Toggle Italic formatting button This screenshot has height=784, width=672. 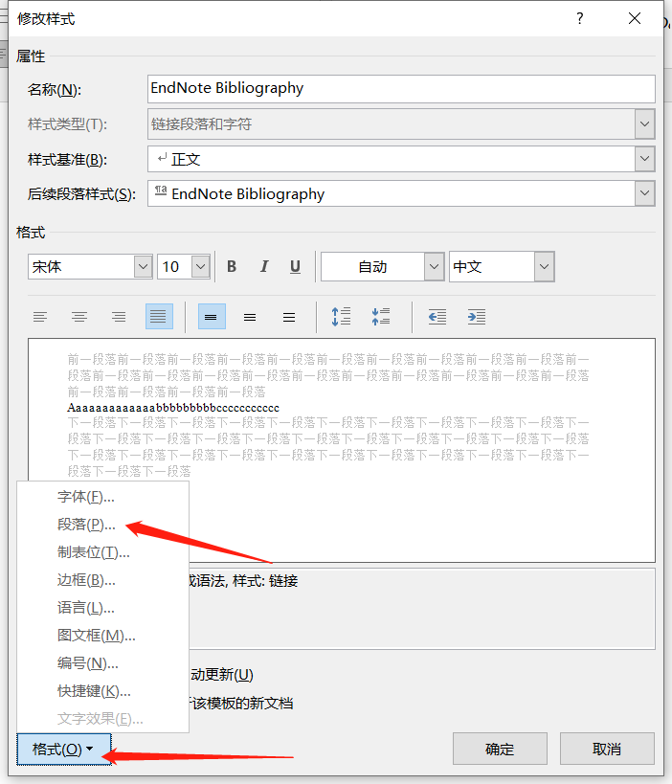point(264,267)
